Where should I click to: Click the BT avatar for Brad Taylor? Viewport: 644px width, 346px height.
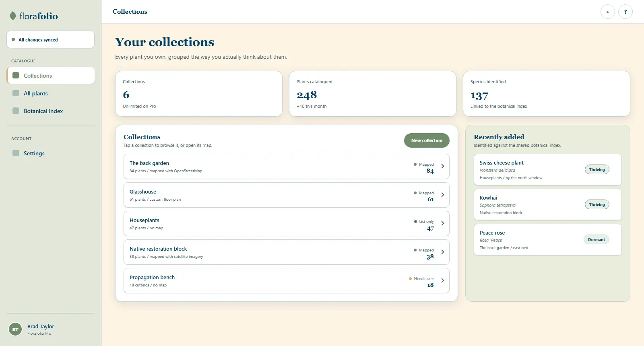tap(15, 329)
